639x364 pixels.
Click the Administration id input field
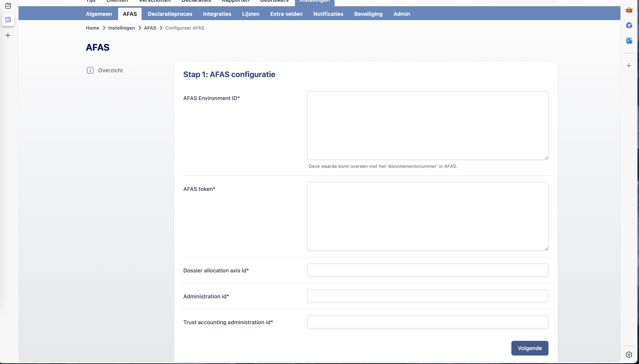point(428,296)
